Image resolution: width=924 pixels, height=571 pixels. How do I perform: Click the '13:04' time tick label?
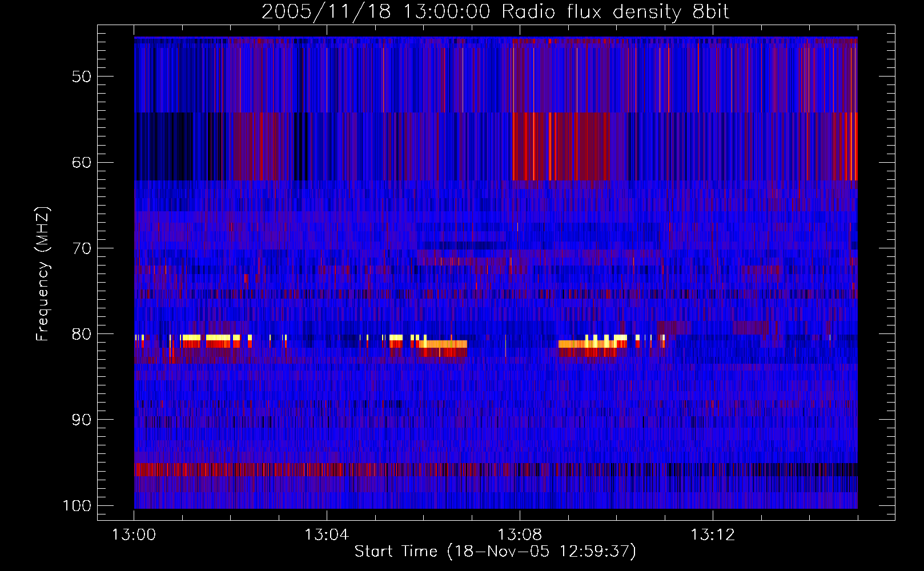click(327, 535)
